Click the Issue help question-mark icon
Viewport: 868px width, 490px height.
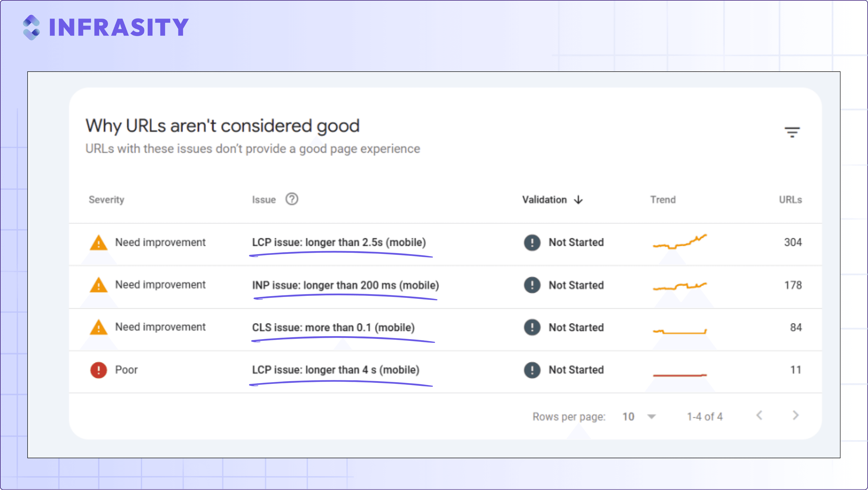click(292, 199)
